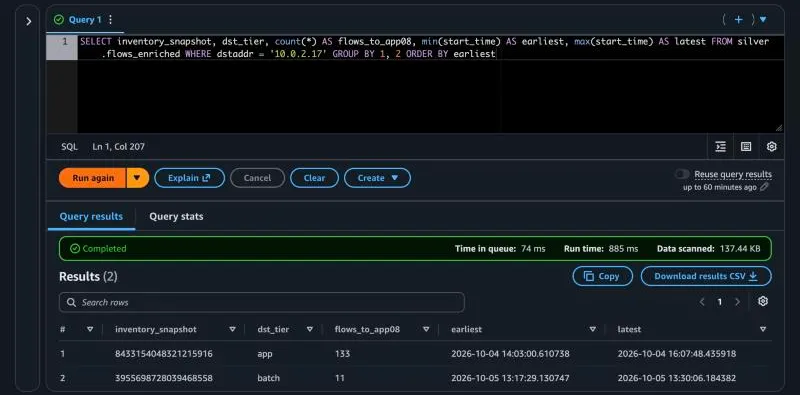Click the Reuse query results link
This screenshot has height=395, width=800.
733,175
